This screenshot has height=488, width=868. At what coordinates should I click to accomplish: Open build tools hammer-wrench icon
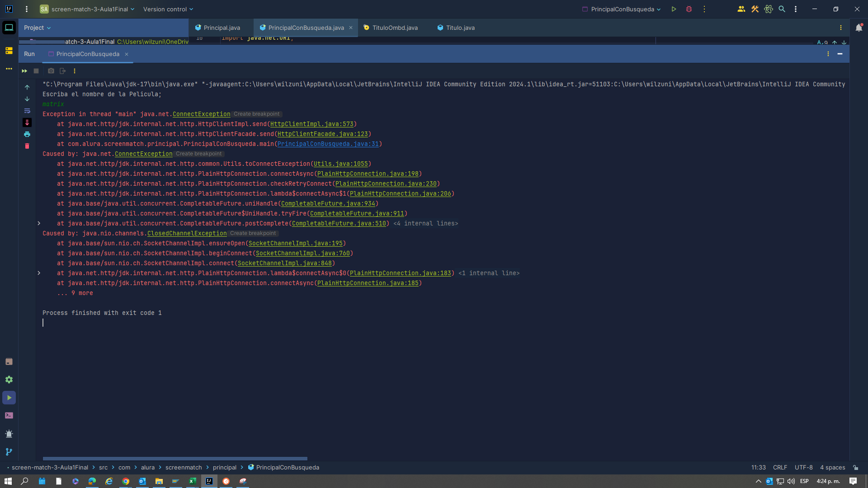click(x=755, y=9)
